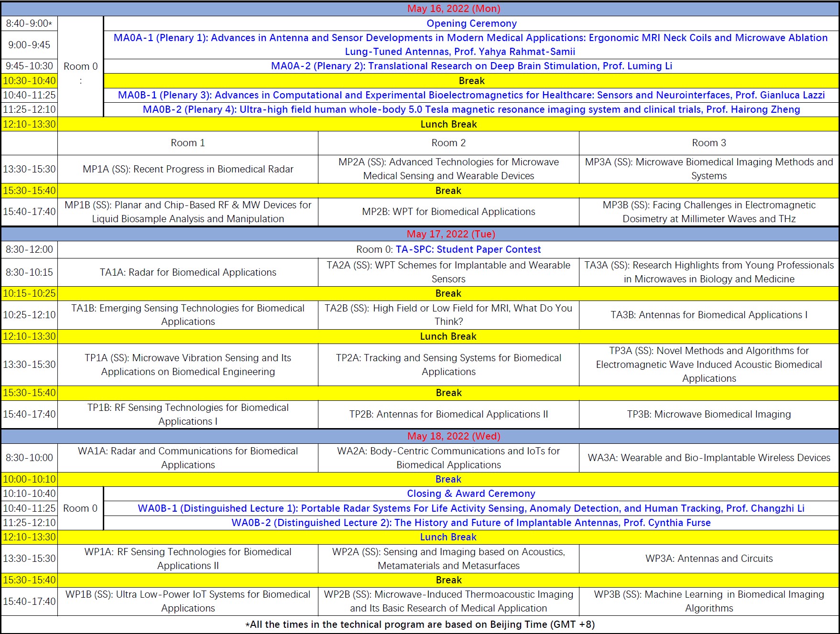Viewport: 840px width, 634px height.
Task: Select the 8:30-12:00 time cell
Action: [x=29, y=249]
